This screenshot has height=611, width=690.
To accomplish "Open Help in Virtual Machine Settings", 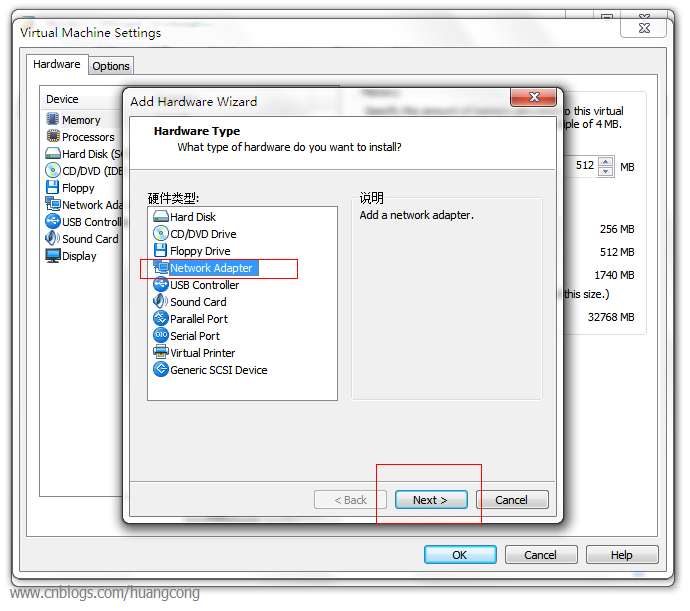I will tap(622, 555).
